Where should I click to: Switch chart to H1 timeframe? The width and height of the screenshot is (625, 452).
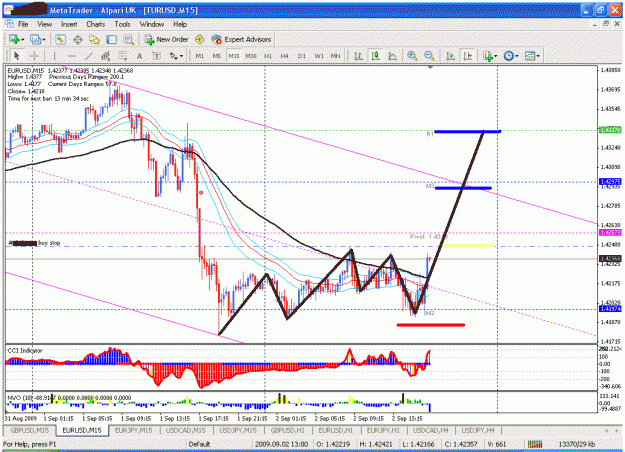[268, 56]
